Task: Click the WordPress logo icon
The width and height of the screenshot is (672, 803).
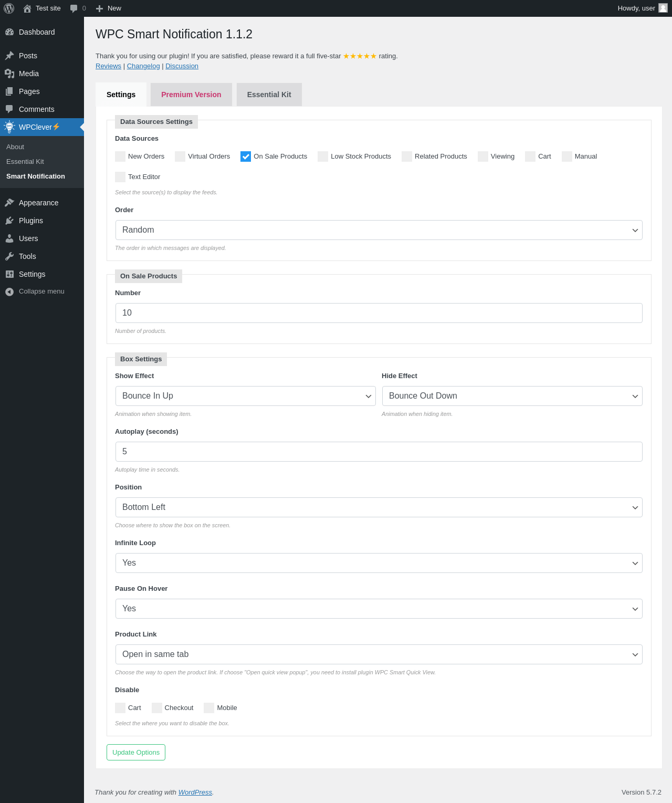Action: coord(9,8)
